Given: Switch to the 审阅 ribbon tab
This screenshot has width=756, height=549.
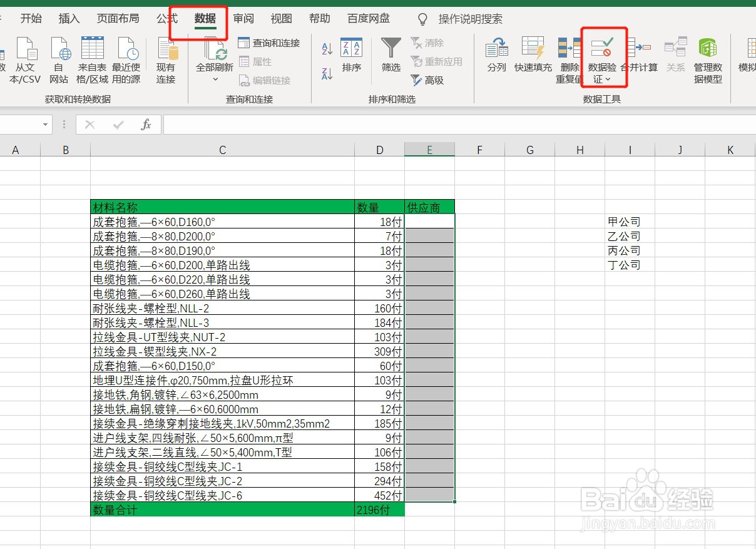Looking at the screenshot, I should (x=243, y=19).
